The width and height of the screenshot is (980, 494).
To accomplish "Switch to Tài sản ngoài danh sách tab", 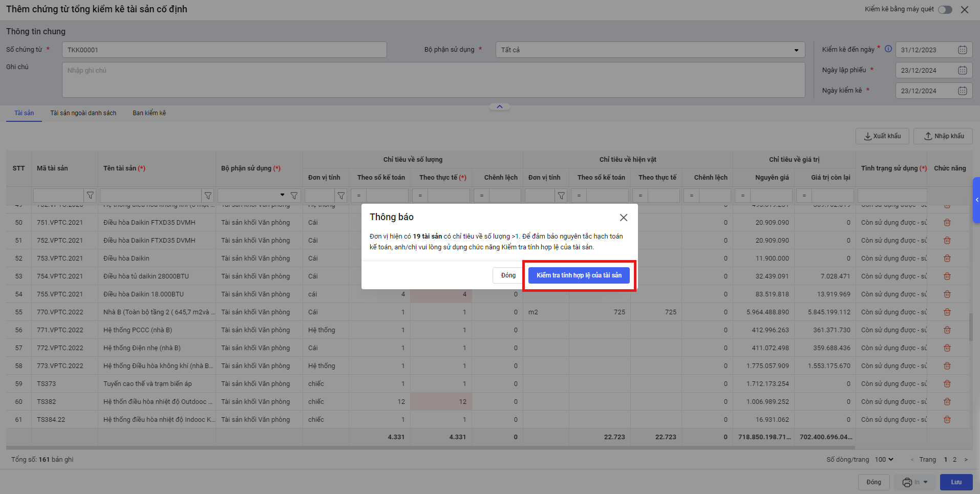I will pyautogui.click(x=83, y=113).
